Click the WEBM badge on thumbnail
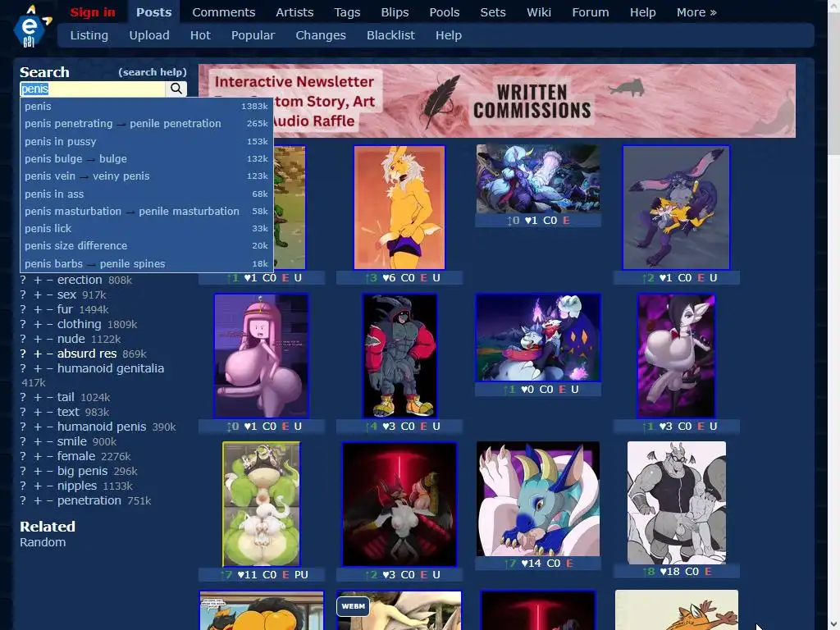The width and height of the screenshot is (840, 630). coord(353,606)
